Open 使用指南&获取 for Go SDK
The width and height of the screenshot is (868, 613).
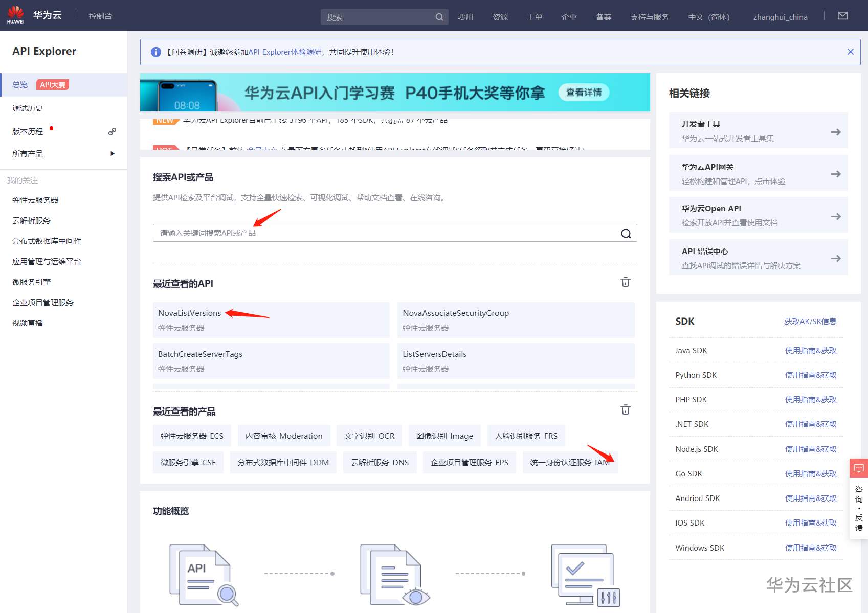pyautogui.click(x=811, y=474)
